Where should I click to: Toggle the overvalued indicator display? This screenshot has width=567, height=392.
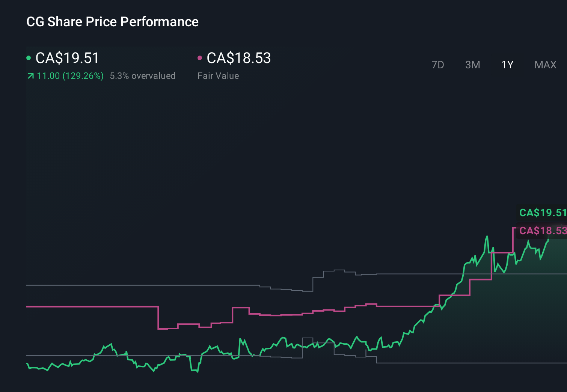(x=143, y=76)
